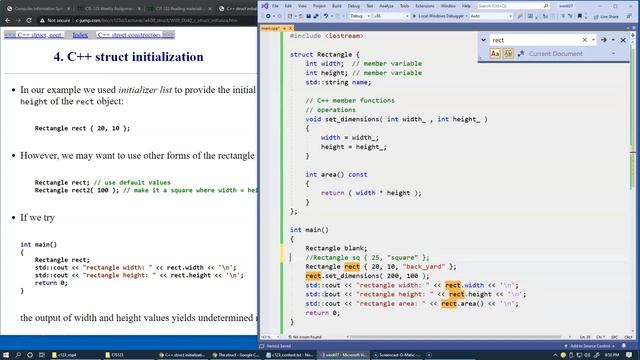Click the Live Share button
The width and height of the screenshot is (640, 360).
pyautogui.click(x=606, y=16)
